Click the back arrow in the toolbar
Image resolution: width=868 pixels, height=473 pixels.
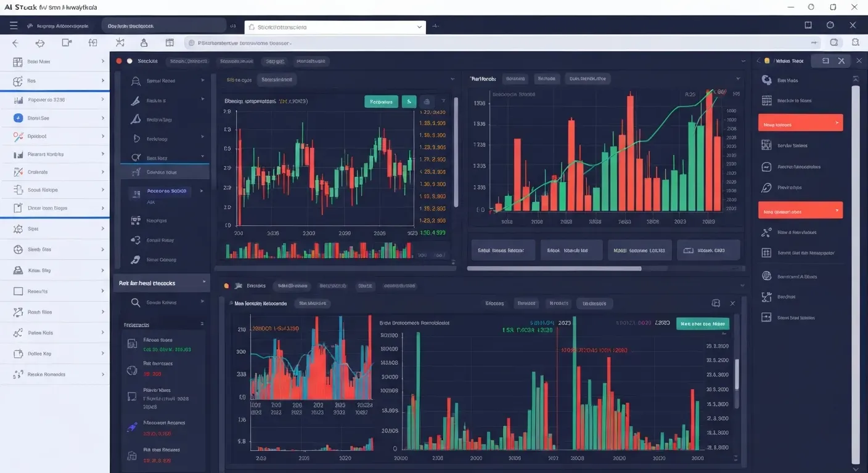[15, 43]
